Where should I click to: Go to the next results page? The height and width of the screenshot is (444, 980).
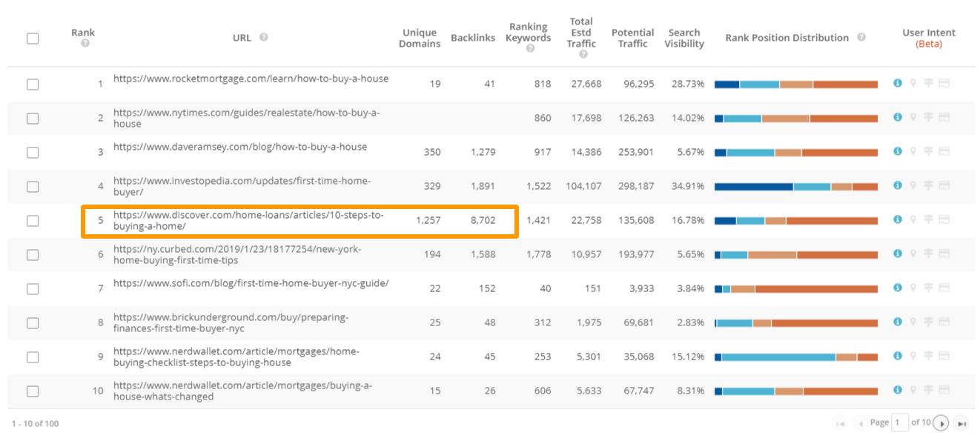tap(941, 424)
